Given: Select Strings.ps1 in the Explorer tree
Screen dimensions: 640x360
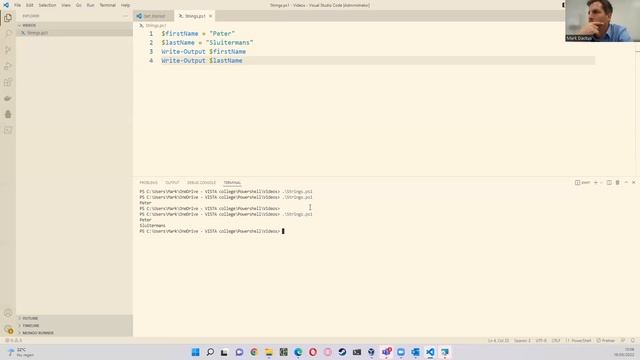Looking at the screenshot, I should (x=74, y=33).
